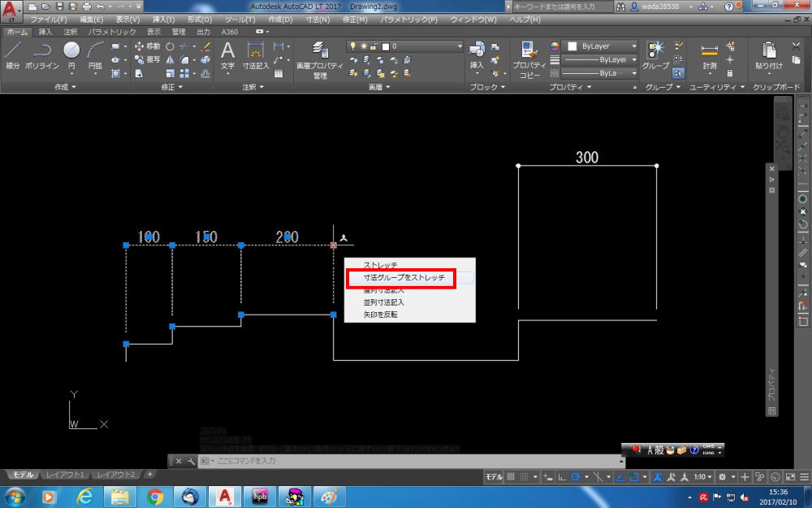Toggle polar tracking in status bar
Viewport: 812px width, 508px height.
tap(576, 477)
